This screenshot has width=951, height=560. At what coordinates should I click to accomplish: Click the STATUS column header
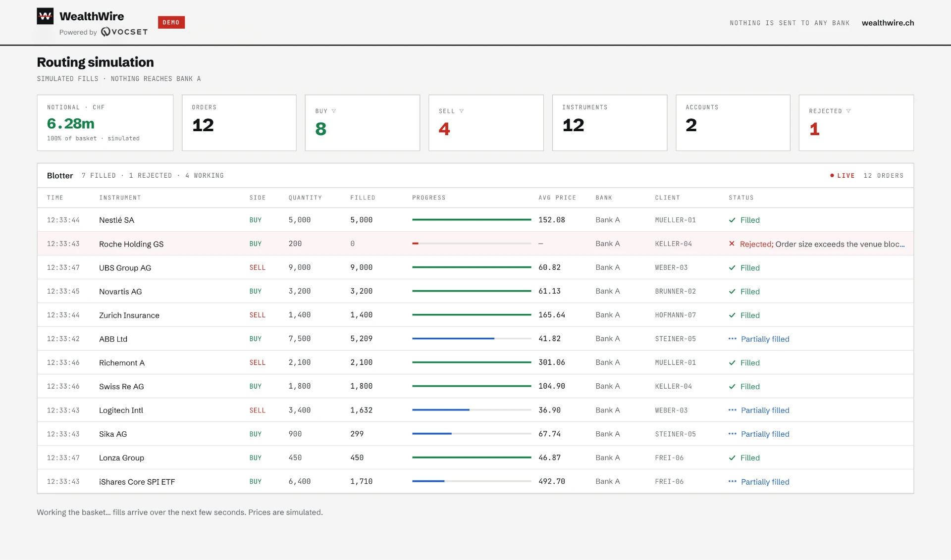(741, 198)
